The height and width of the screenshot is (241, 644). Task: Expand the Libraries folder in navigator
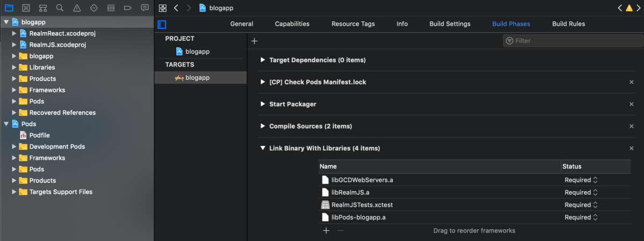click(14, 68)
